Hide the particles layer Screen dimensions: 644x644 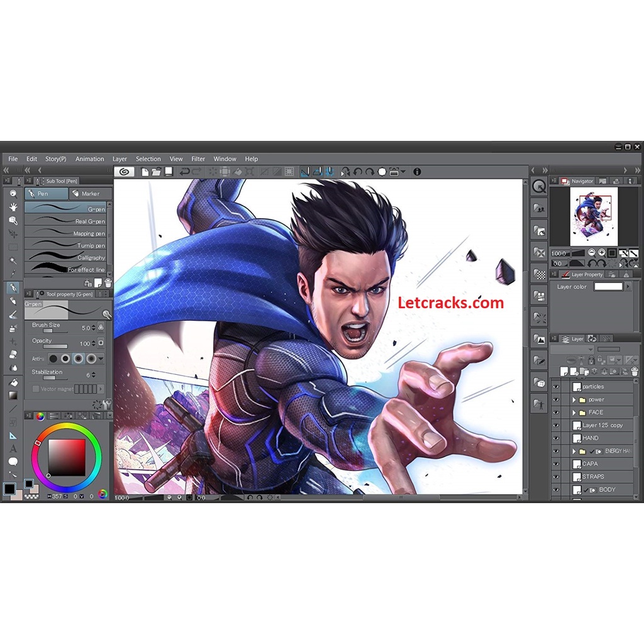coord(556,387)
